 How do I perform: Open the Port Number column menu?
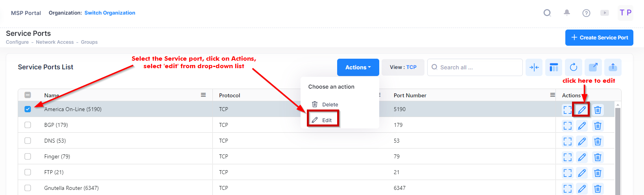552,95
